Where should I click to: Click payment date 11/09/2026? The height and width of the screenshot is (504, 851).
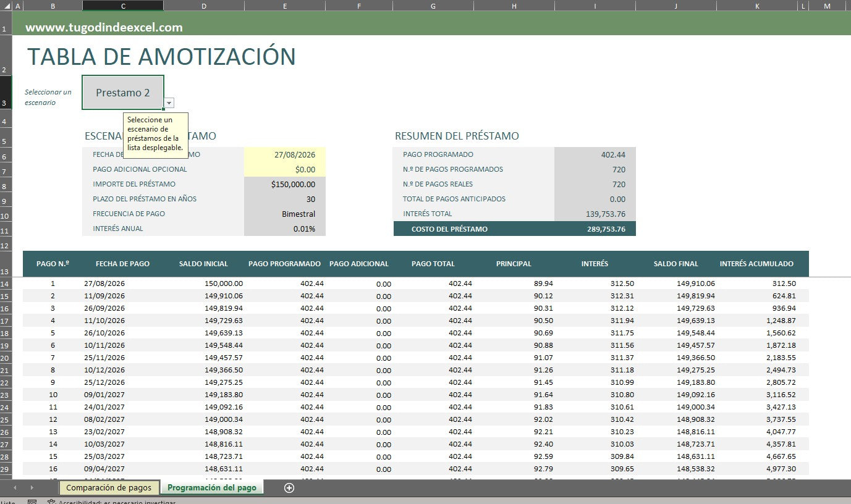[104, 296]
